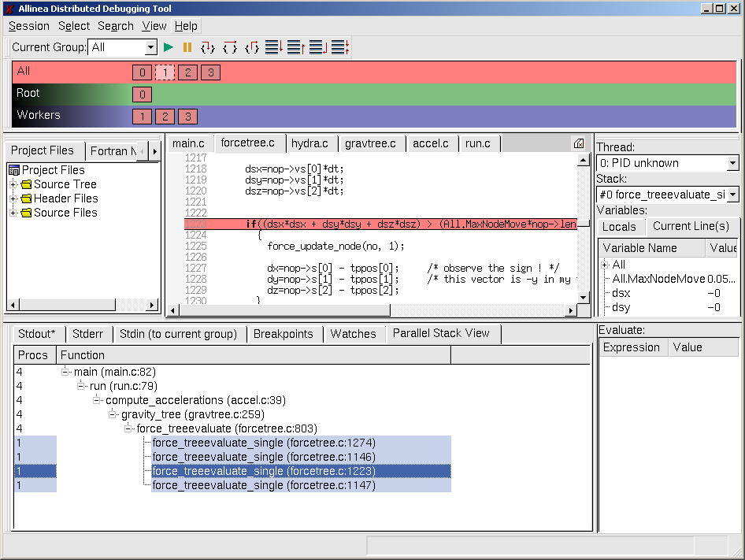Open the Session menu

point(29,26)
